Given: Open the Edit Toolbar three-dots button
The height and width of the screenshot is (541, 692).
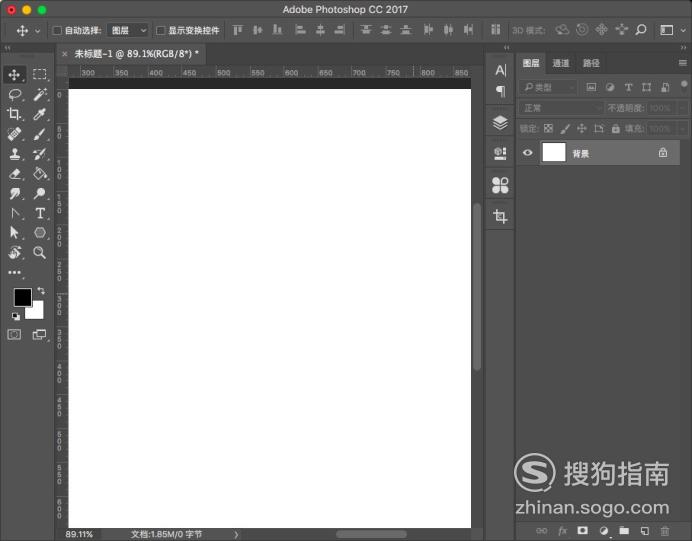Looking at the screenshot, I should pyautogui.click(x=14, y=273).
